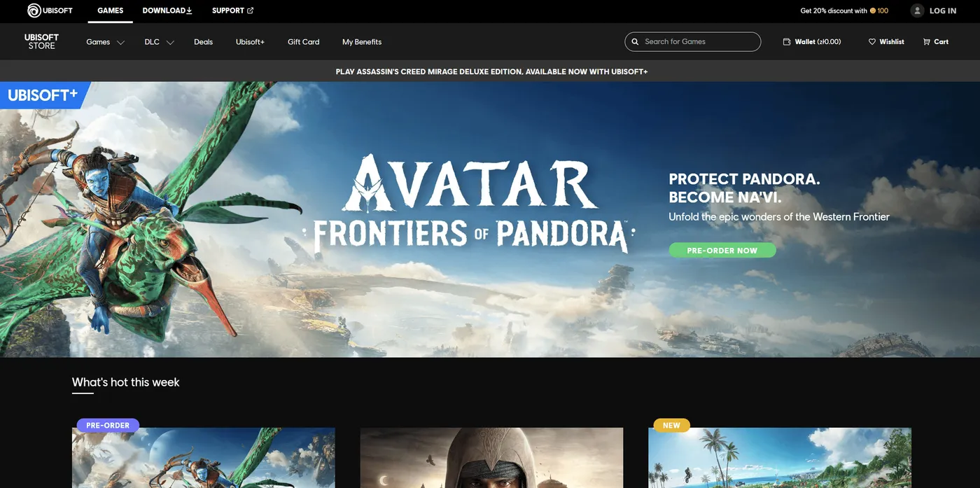
Task: Click the Ubisoft Store logo
Action: click(41, 41)
